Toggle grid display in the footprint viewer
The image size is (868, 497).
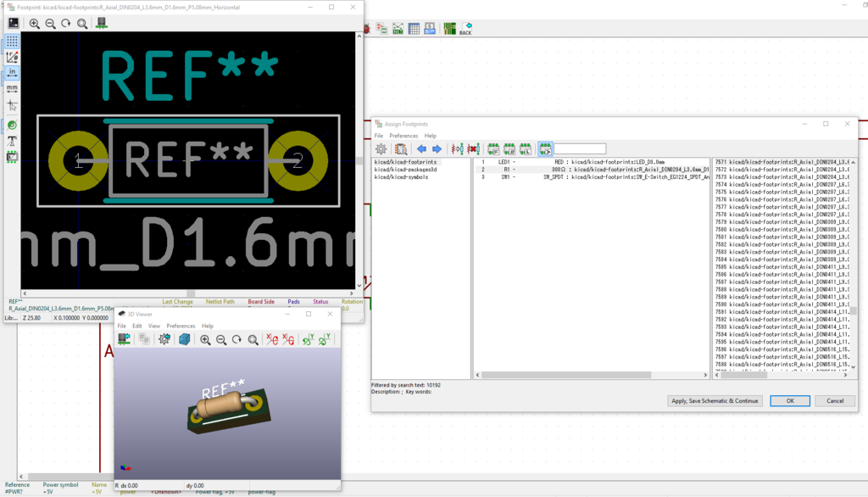pyautogui.click(x=12, y=41)
